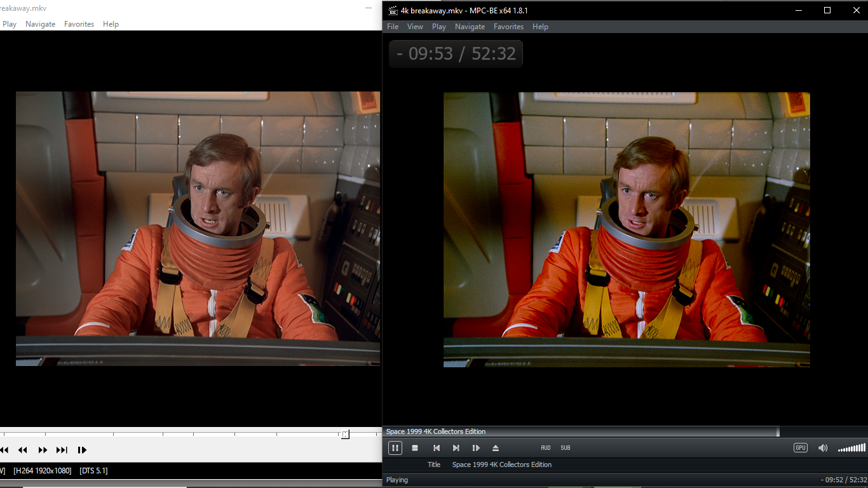
Task: Open the Navigate menu in the left player
Action: click(x=40, y=24)
